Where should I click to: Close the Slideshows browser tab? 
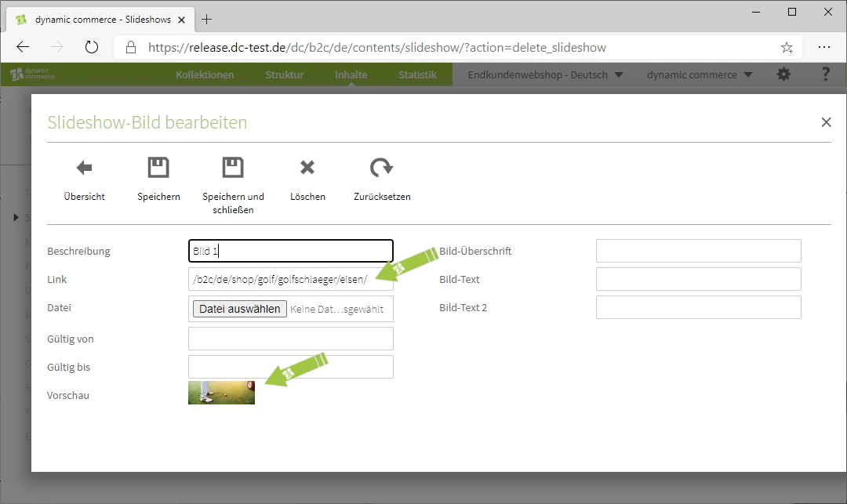coord(181,20)
